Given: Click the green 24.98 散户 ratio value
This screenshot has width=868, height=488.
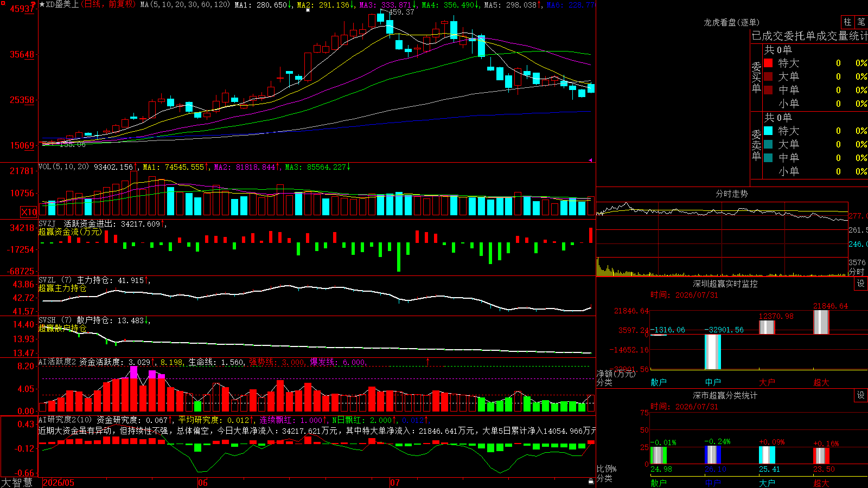Looking at the screenshot, I should tap(661, 469).
